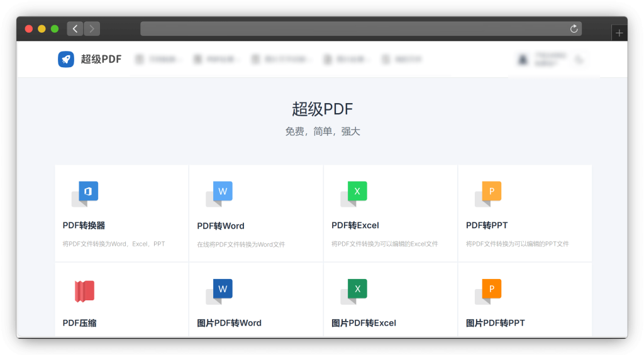Click description 将PDF文件转换为Word，Excel，PPT

pos(114,244)
